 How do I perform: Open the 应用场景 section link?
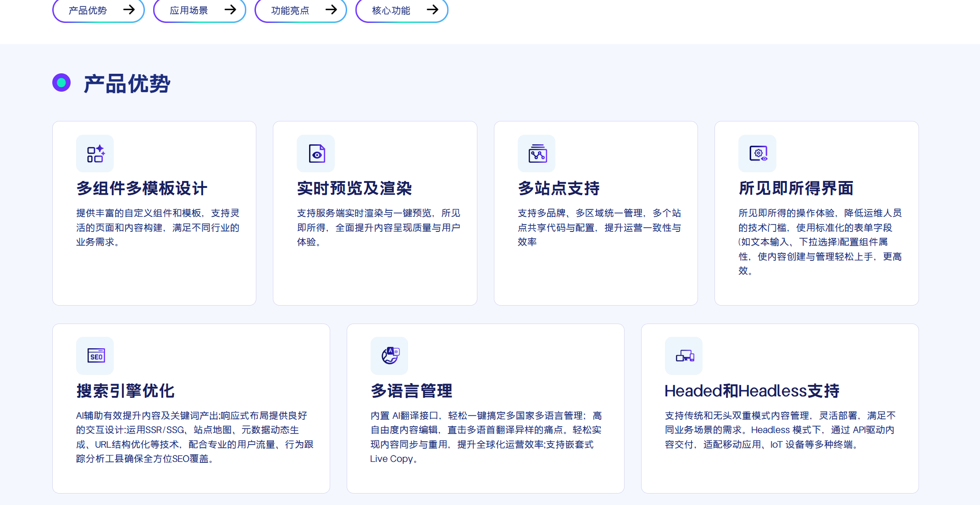coord(199,10)
